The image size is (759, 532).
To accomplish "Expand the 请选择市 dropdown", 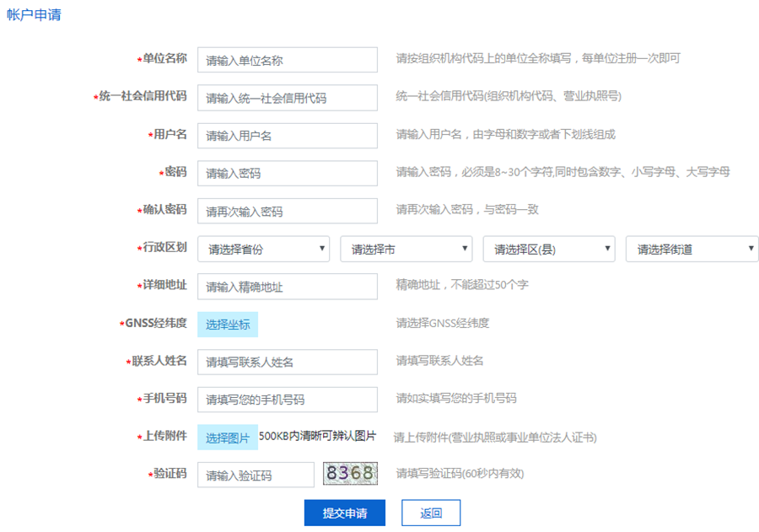I will 406,249.
